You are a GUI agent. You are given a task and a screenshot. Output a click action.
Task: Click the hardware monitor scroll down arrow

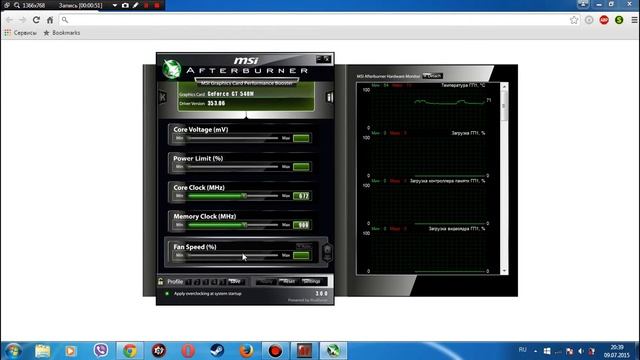click(504, 271)
